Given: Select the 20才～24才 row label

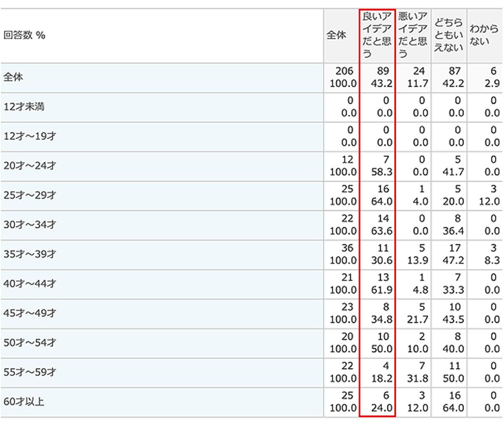Looking at the screenshot, I should 30,166.
